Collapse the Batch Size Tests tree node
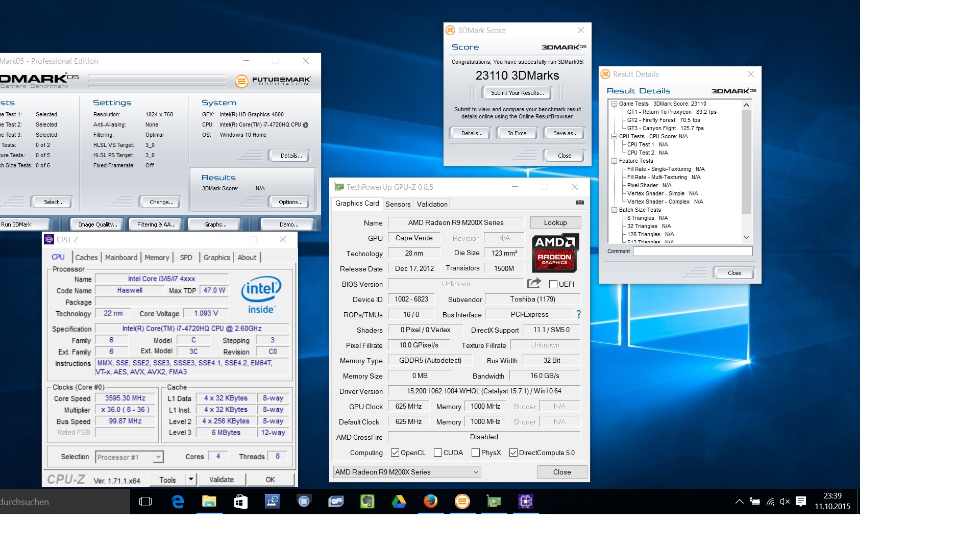This screenshot has width=980, height=551. tap(615, 210)
